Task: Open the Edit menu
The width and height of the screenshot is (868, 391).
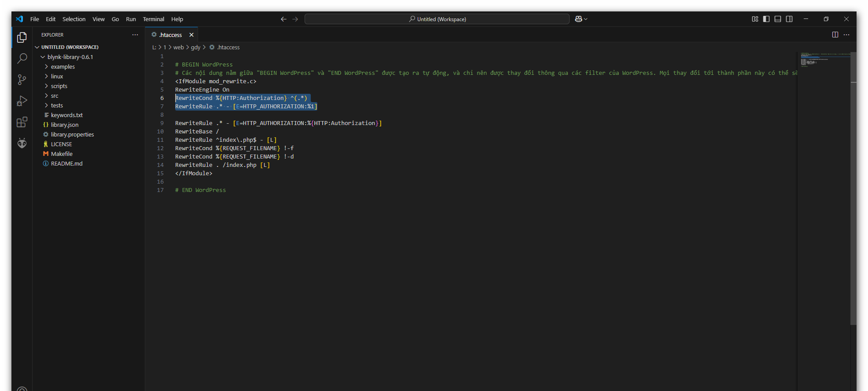Action: click(51, 19)
